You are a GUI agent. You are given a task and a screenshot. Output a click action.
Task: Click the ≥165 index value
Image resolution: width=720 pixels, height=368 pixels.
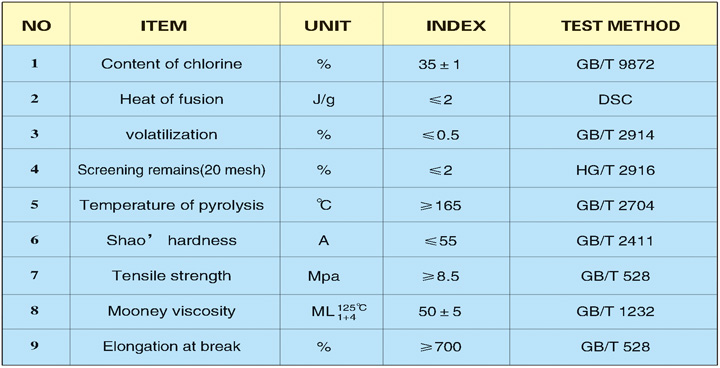[440, 205]
